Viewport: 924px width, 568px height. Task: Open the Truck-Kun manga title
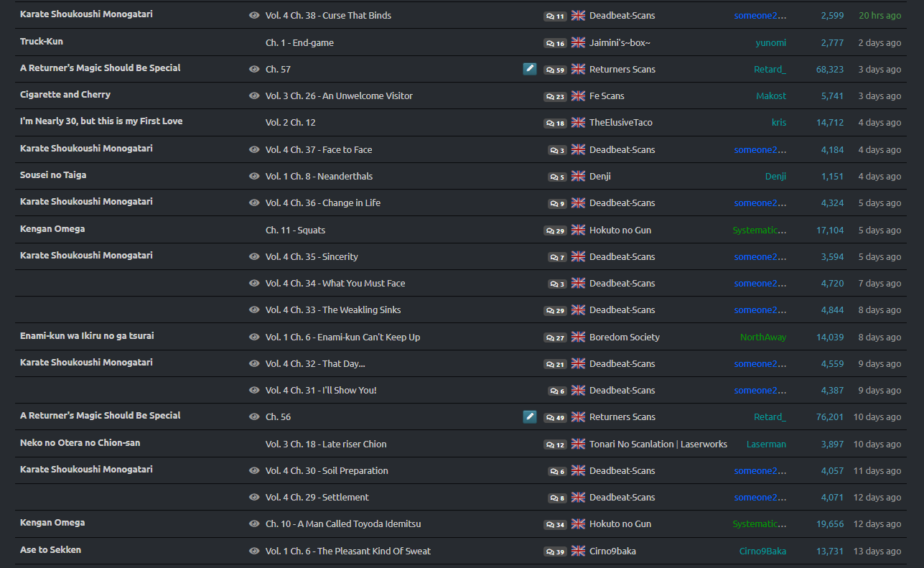tap(42, 42)
